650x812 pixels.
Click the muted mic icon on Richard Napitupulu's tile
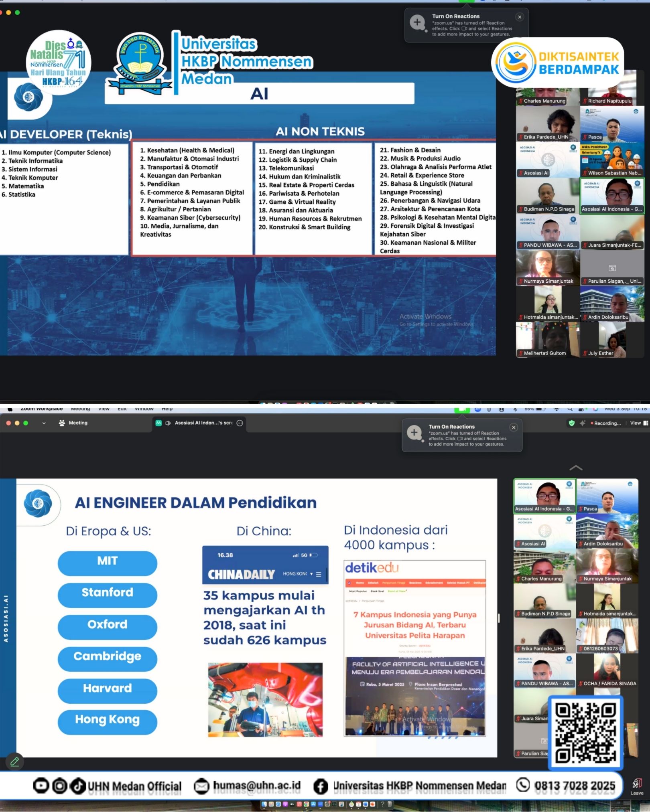[585, 101]
